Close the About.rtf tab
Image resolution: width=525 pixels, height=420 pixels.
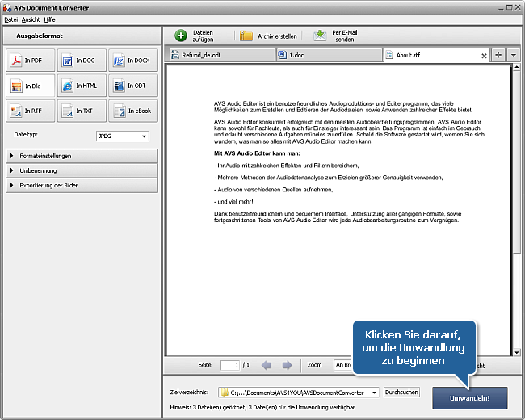tap(484, 56)
